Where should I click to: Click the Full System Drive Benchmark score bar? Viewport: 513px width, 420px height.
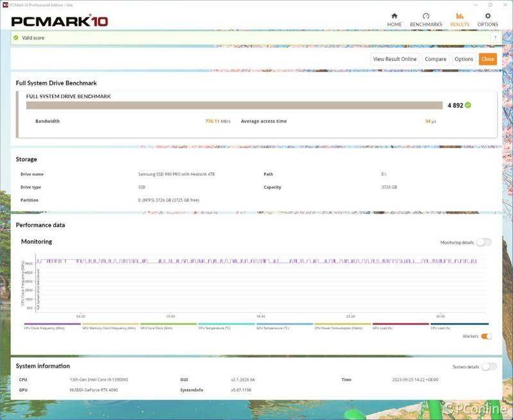pyautogui.click(x=234, y=105)
